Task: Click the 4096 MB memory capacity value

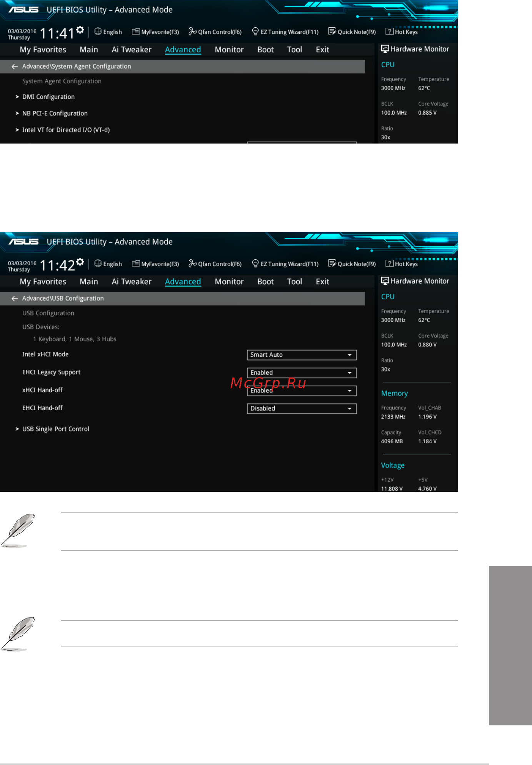Action: coord(392,441)
